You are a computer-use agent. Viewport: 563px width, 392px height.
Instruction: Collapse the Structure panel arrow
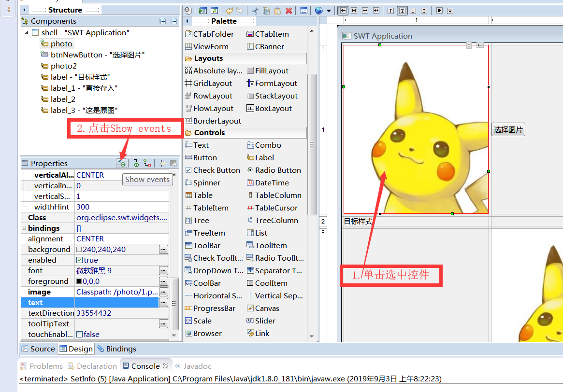[x=24, y=10]
